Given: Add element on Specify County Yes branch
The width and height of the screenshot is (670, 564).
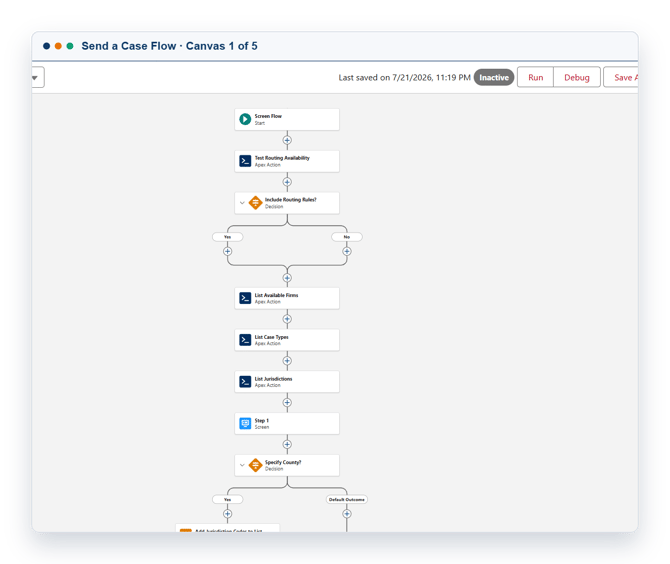Looking at the screenshot, I should click(227, 514).
